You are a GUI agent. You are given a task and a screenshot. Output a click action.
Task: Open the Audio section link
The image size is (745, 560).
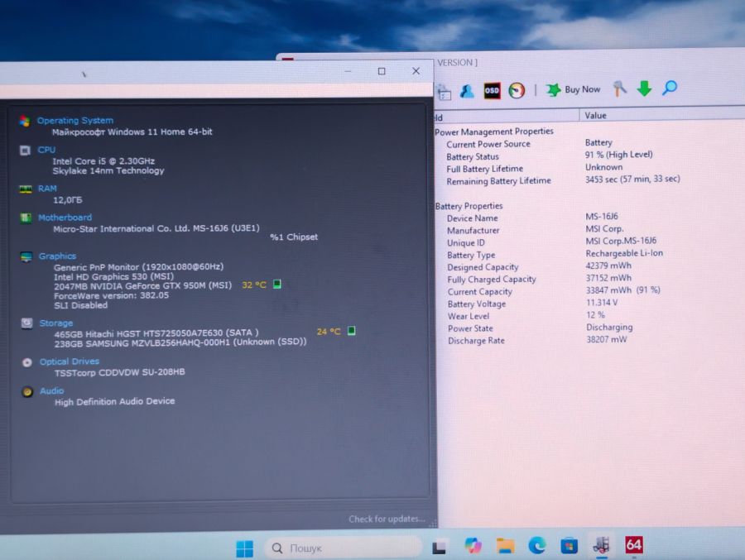(52, 390)
